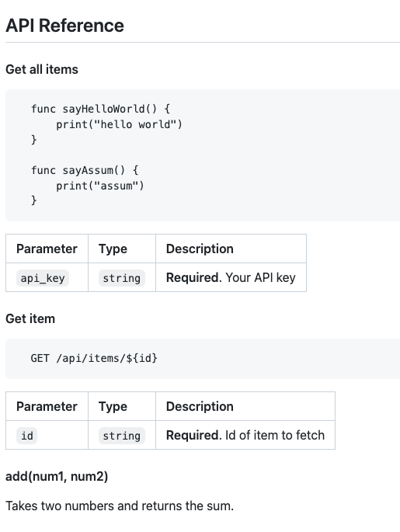400x532 pixels.
Task: Click the first table's Parameter header
Action: coord(47,249)
